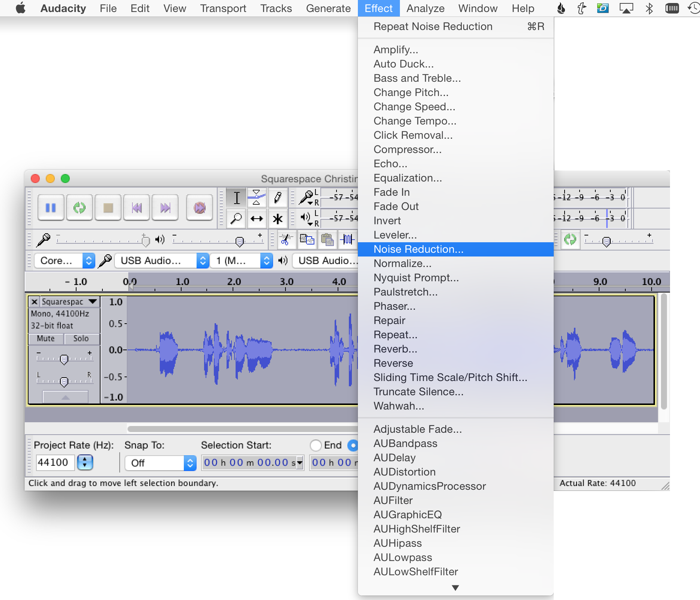
Task: Select the Length radio button
Action: click(353, 445)
